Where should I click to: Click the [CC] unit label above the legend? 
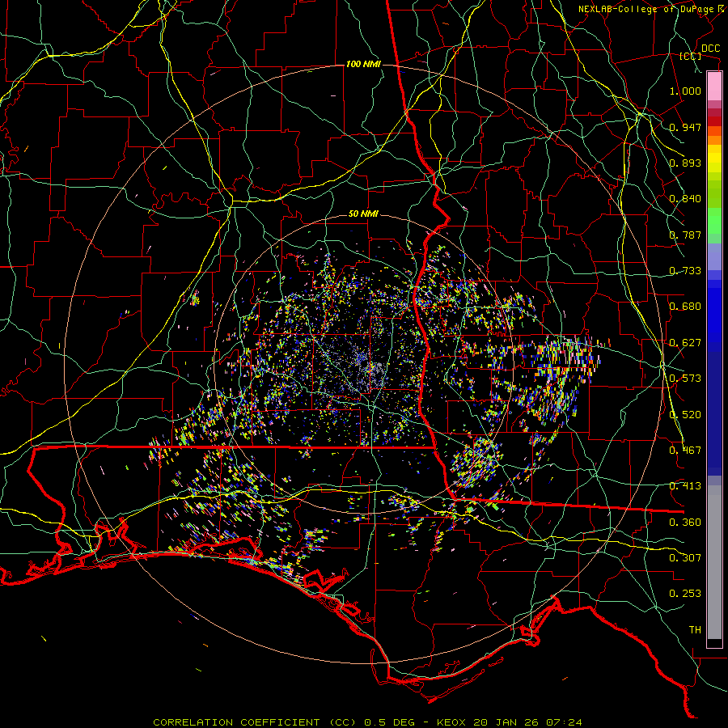[691, 56]
